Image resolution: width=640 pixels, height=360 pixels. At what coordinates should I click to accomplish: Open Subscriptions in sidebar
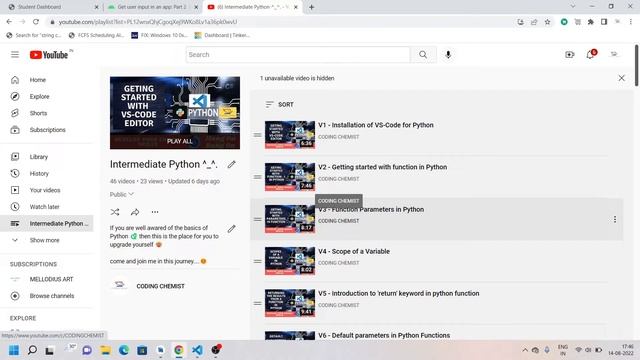[47, 130]
